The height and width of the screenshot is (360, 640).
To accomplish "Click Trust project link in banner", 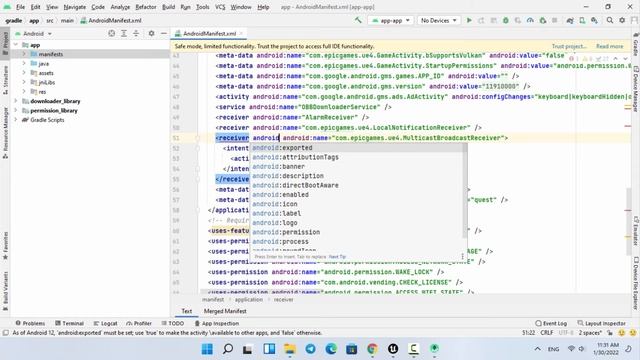I will coord(569,46).
